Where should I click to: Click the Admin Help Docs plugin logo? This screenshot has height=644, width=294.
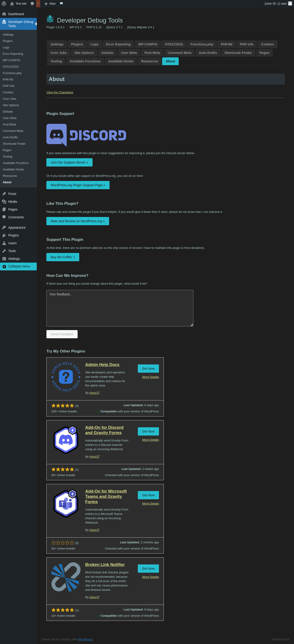click(x=66, y=377)
